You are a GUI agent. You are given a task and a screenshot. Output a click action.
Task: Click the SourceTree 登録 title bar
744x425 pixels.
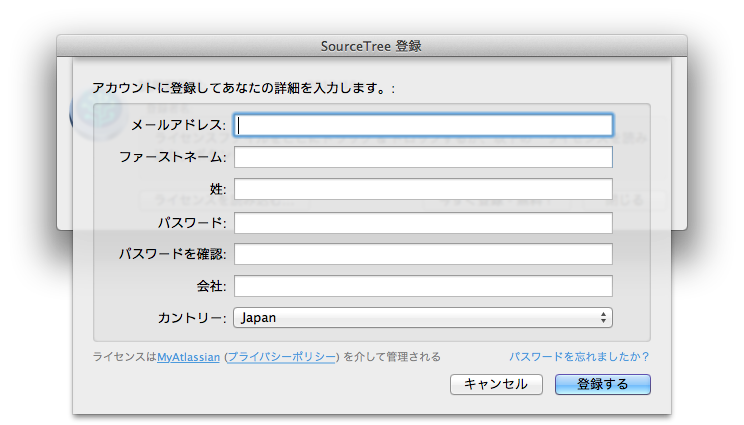[372, 46]
